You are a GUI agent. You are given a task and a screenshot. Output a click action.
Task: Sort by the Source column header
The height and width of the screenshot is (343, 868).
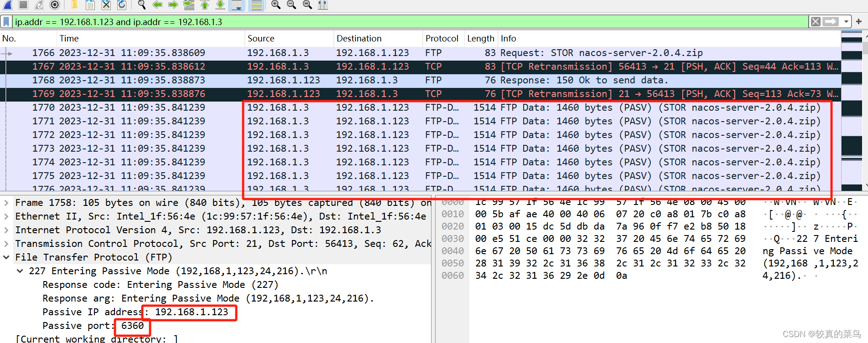click(289, 38)
